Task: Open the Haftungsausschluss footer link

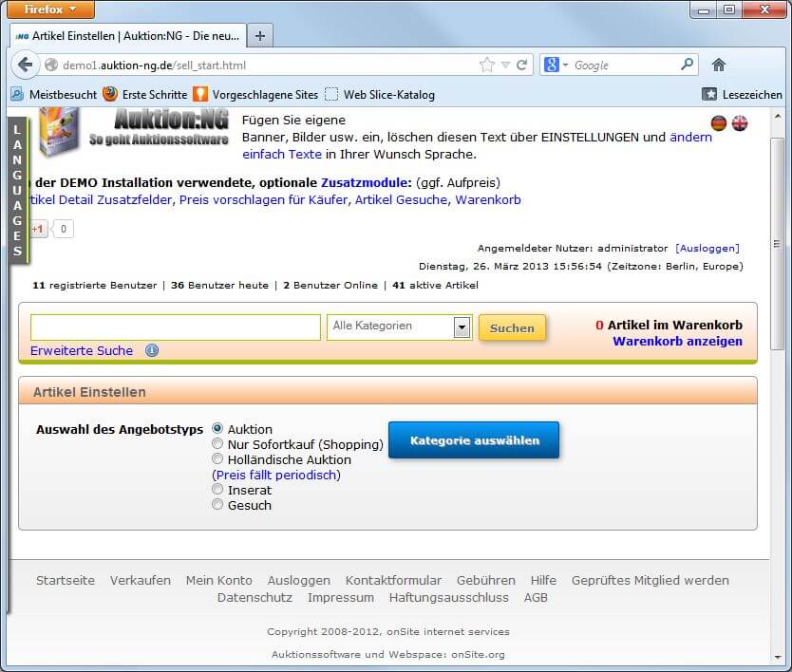Action: click(x=448, y=597)
